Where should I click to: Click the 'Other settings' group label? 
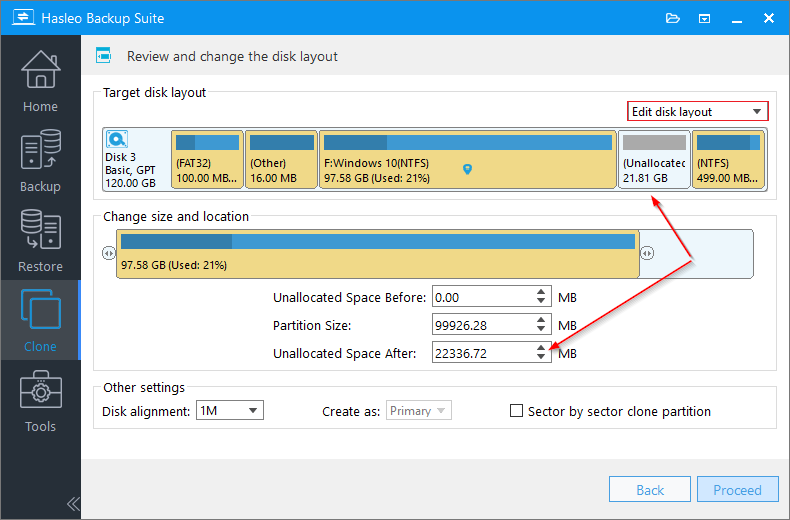pos(144,387)
